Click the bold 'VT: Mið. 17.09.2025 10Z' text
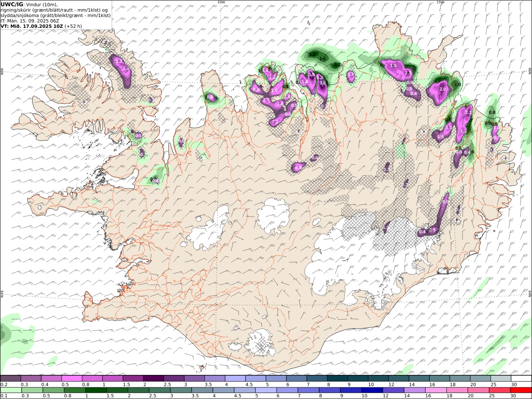 click(32, 26)
